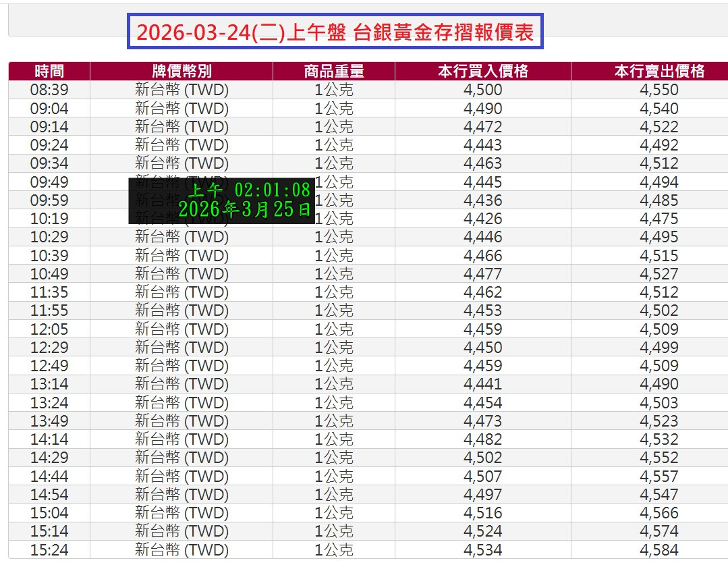This screenshot has height=569, width=728.
Task: Click the green clock overlay showing 02:01:08
Action: (222, 200)
